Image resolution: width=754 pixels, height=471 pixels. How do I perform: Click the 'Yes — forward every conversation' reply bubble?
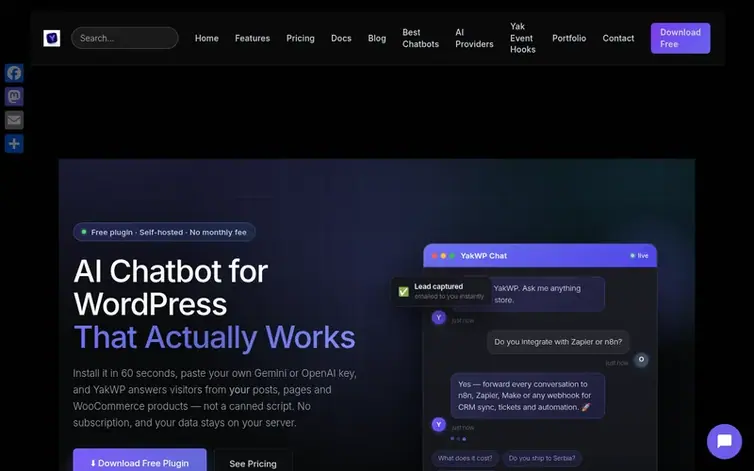(x=528, y=395)
